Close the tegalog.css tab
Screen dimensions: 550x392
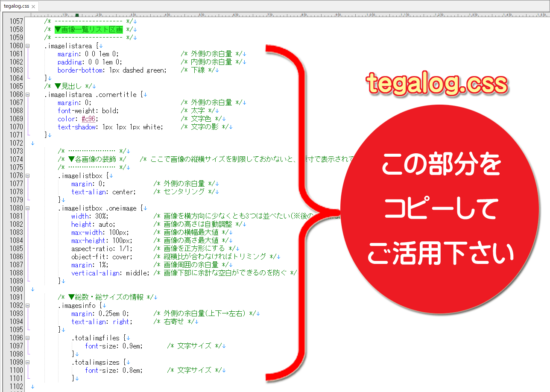(x=33, y=6)
